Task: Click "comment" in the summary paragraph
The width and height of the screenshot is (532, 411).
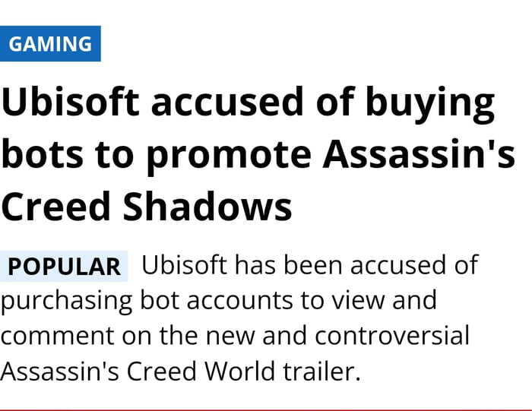Action: (54, 335)
